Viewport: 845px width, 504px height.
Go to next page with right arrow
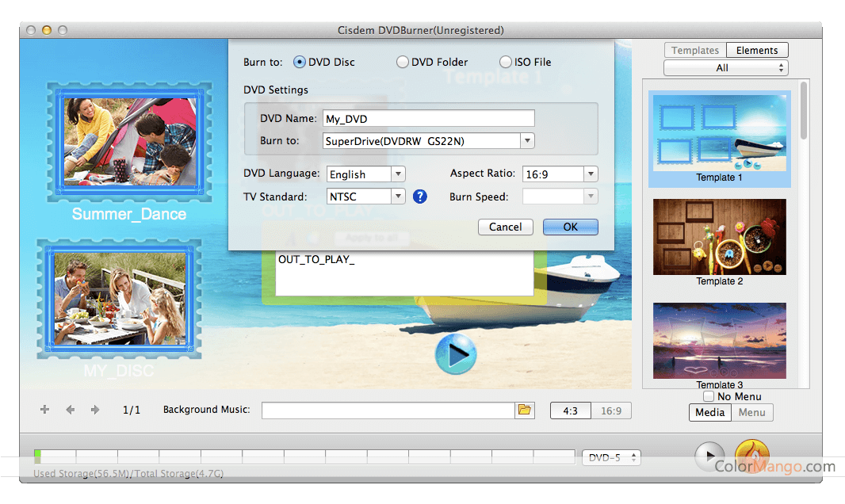[95, 410]
